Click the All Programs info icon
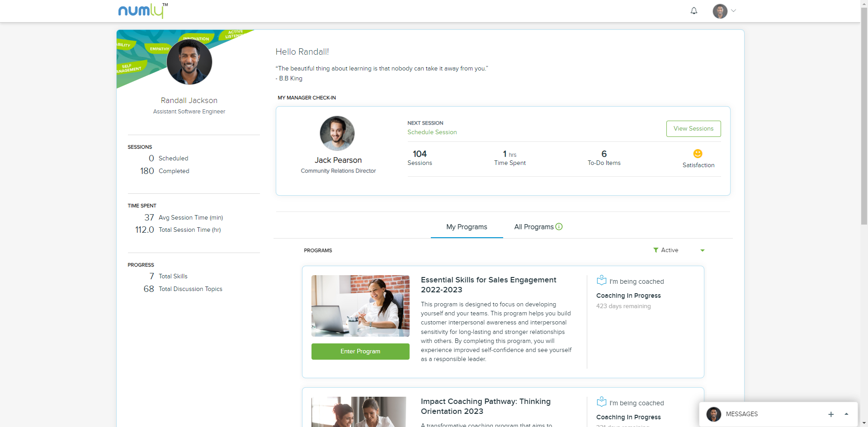This screenshot has width=868, height=427. pos(559,227)
